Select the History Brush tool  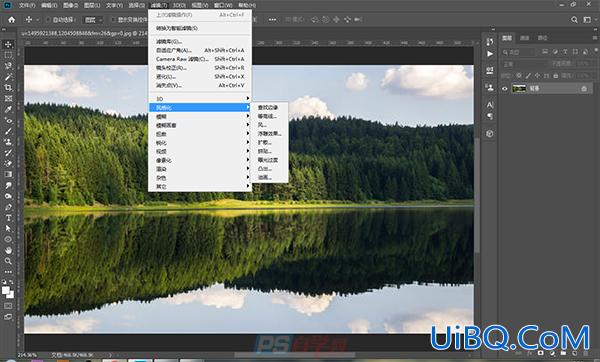click(8, 152)
